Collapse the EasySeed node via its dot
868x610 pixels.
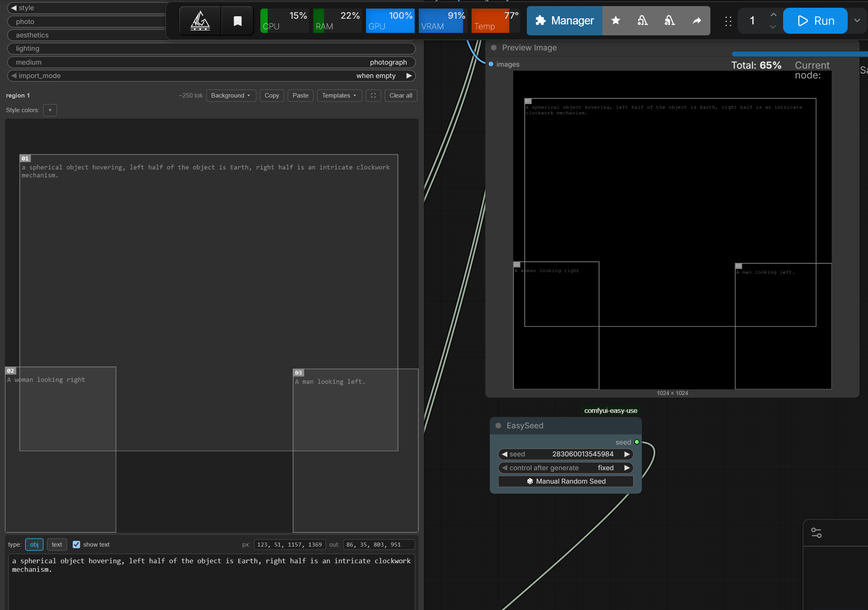coord(498,425)
